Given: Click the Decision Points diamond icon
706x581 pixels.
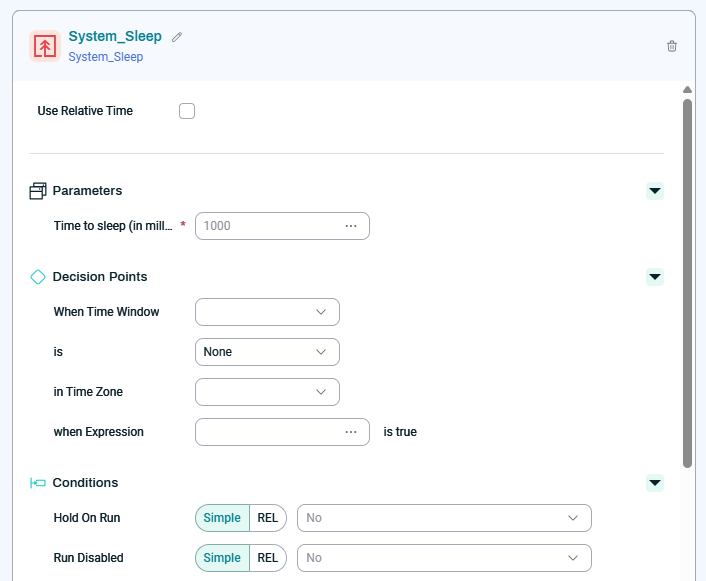Looking at the screenshot, I should click(38, 277).
